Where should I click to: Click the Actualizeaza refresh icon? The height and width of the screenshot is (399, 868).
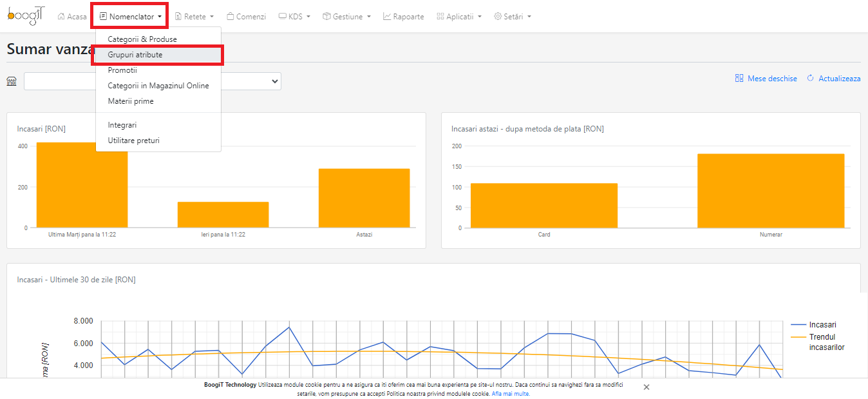click(811, 78)
